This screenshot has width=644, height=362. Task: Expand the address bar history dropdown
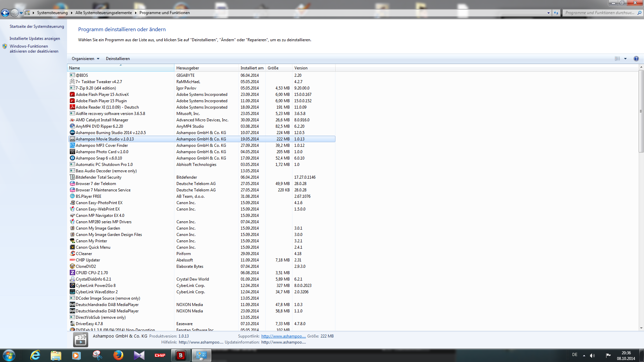pyautogui.click(x=548, y=13)
